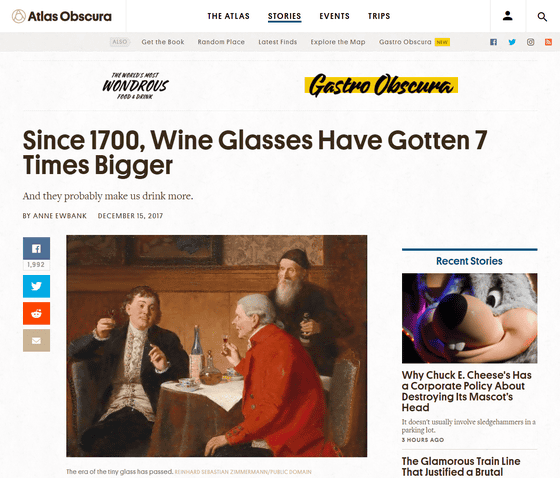
Task: Share article on Reddit sidebar button
Action: click(36, 313)
